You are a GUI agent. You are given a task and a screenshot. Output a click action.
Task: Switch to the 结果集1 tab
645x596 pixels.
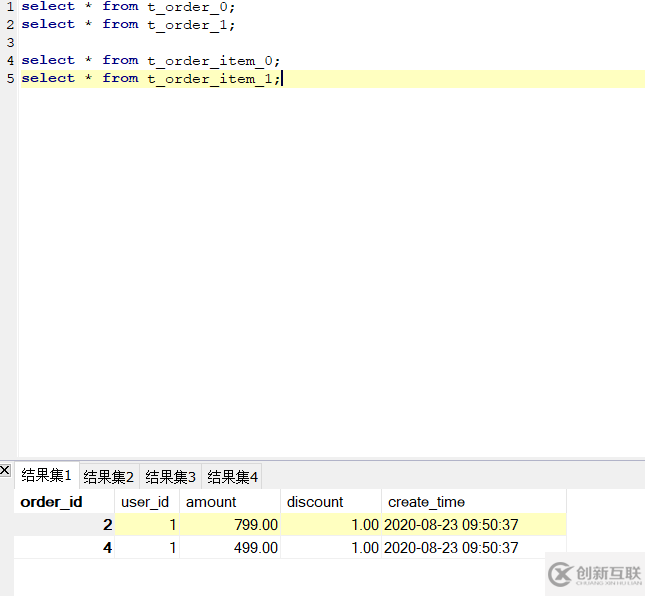point(47,475)
